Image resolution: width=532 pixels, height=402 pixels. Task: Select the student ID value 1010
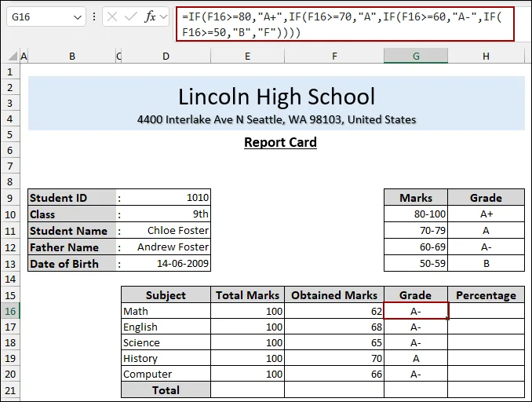pos(166,198)
